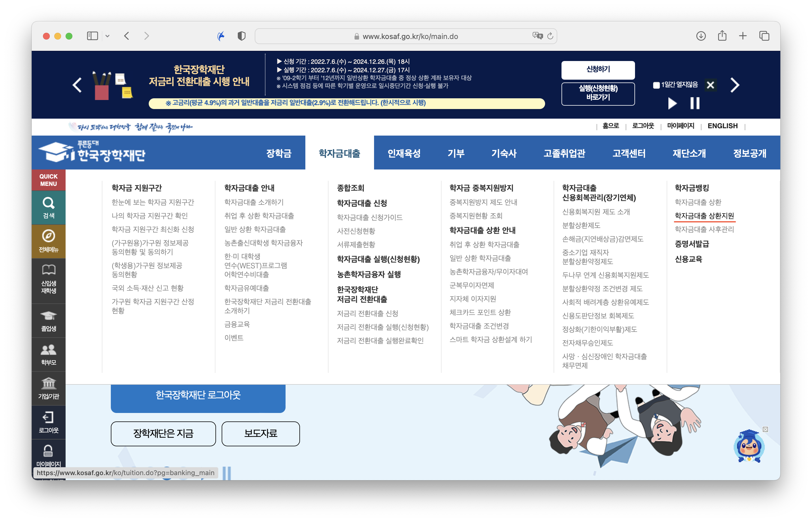Click the 신입생 재학생 book icon
The height and width of the screenshot is (522, 812).
(x=49, y=270)
